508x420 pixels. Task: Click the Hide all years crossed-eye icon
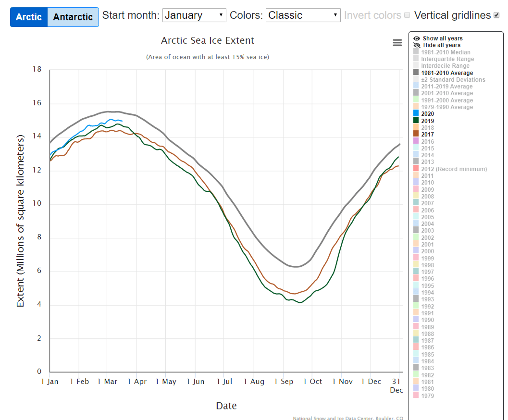pos(416,45)
